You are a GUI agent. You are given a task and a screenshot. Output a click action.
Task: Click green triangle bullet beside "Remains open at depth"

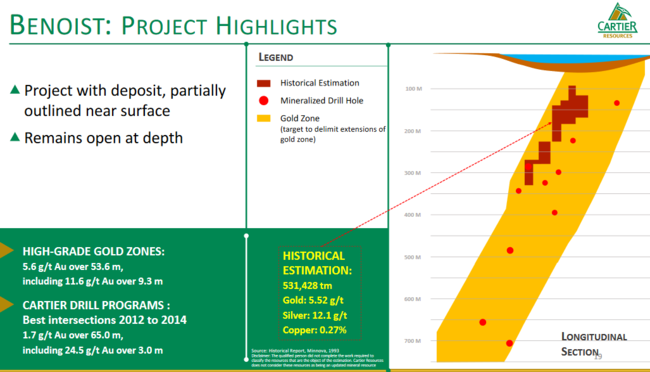tap(15, 137)
